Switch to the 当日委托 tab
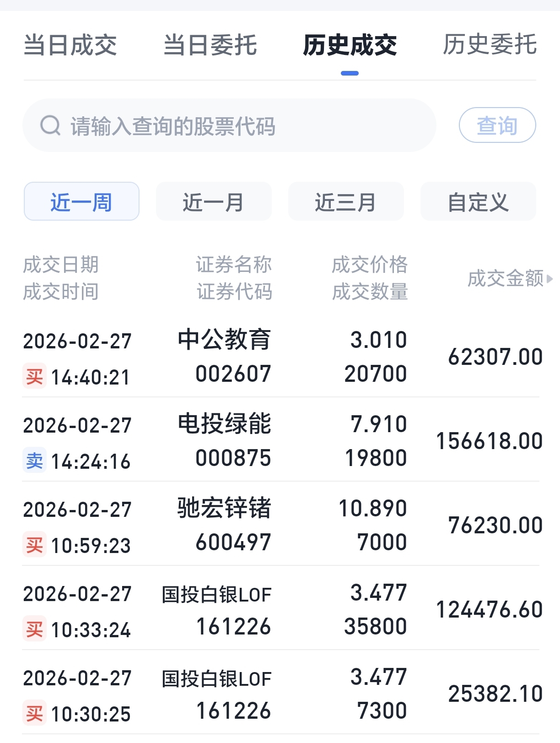This screenshot has height=743, width=560. [210, 45]
